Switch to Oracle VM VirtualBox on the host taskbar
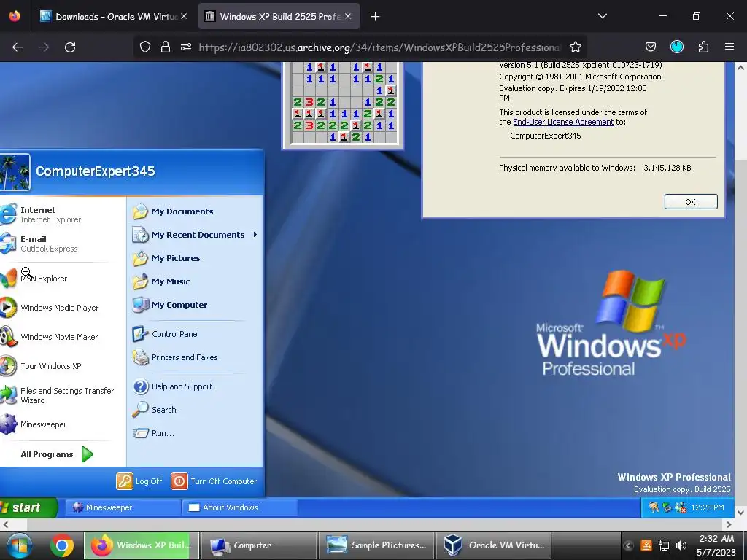 pyautogui.click(x=494, y=545)
